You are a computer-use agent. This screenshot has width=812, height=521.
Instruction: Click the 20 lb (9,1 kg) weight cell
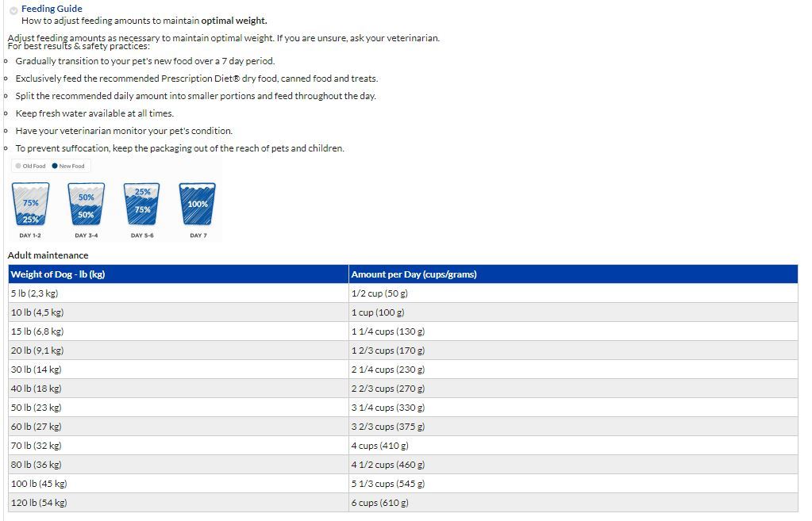point(37,351)
